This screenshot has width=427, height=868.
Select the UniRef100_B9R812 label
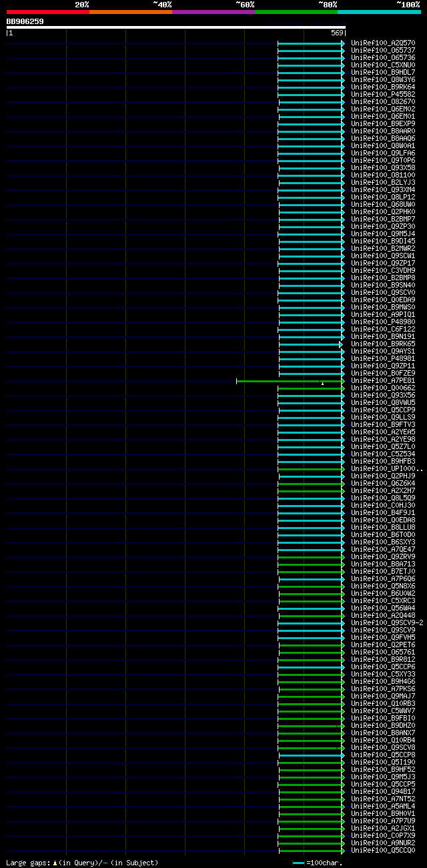383,659
